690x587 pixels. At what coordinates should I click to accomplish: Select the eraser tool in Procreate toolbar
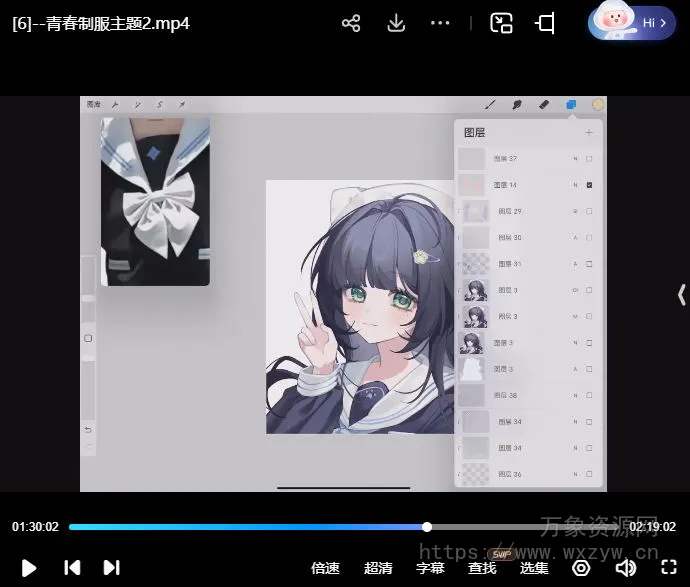coord(544,104)
